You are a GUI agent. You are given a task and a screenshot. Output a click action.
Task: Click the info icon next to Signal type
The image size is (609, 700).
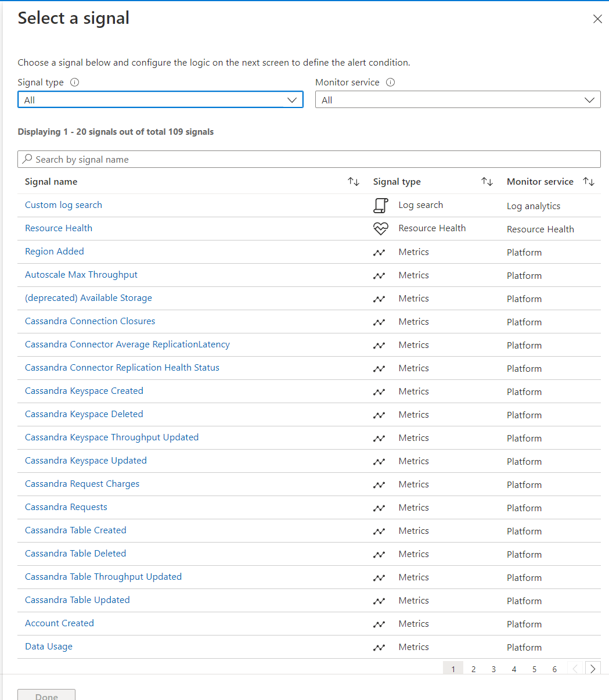click(74, 82)
